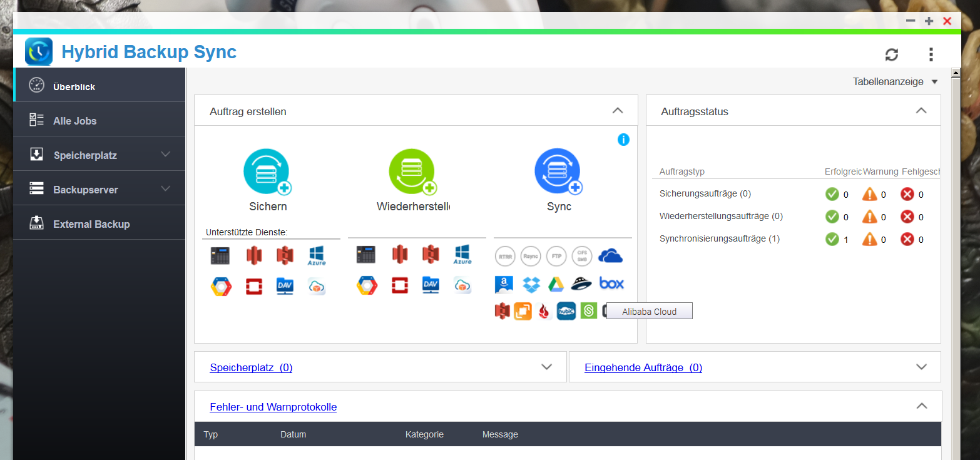
Task: Open the Tabellenanzeige view dropdown
Action: pyautogui.click(x=896, y=81)
